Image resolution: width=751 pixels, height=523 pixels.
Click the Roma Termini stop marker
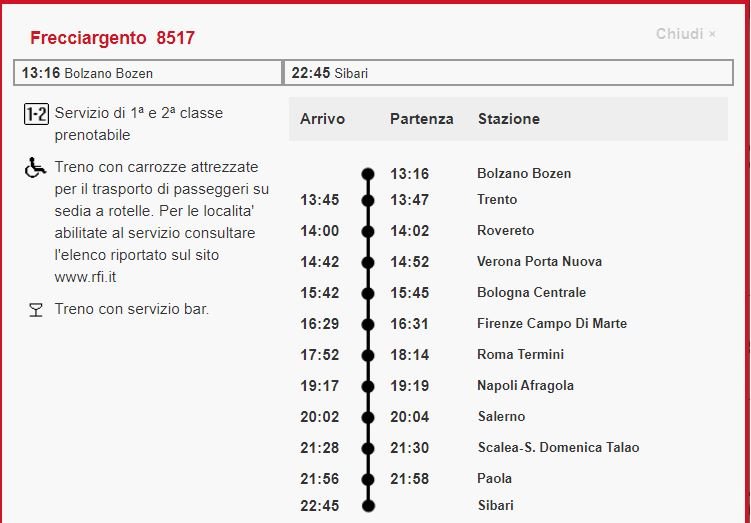[x=368, y=355]
